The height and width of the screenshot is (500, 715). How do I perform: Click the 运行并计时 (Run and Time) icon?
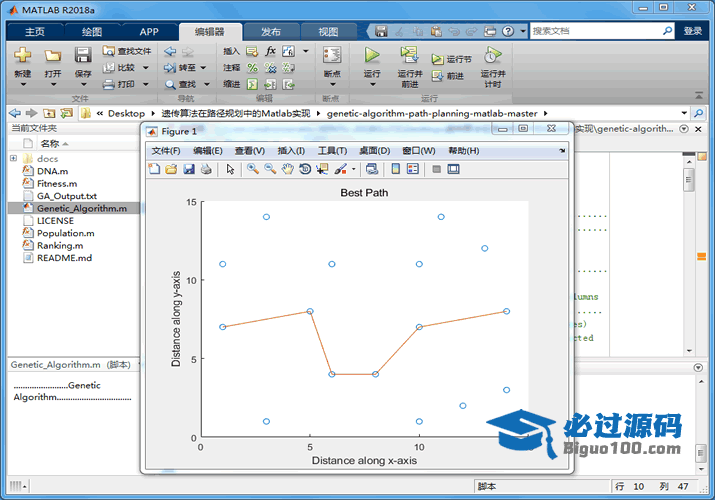click(x=491, y=55)
